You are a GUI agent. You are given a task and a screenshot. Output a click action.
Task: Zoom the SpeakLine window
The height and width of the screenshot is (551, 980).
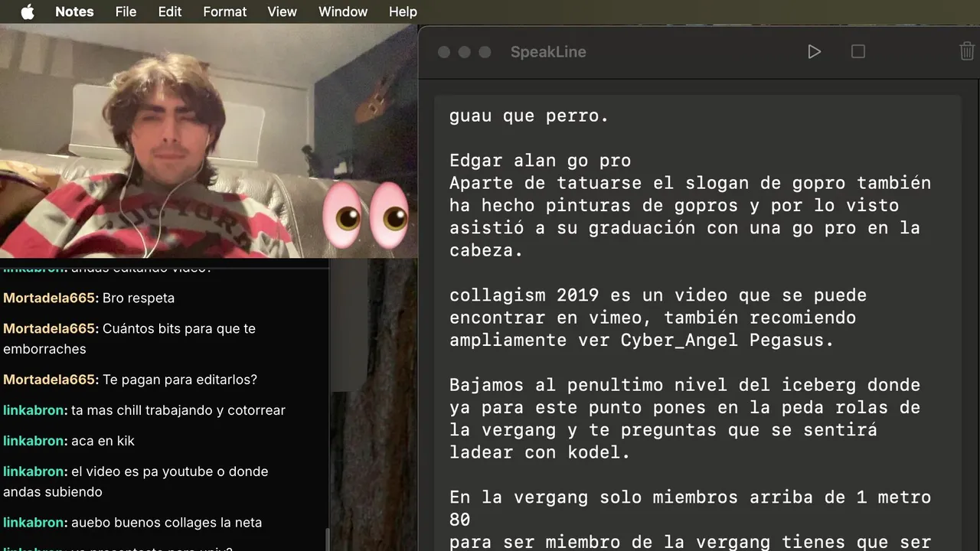click(485, 52)
